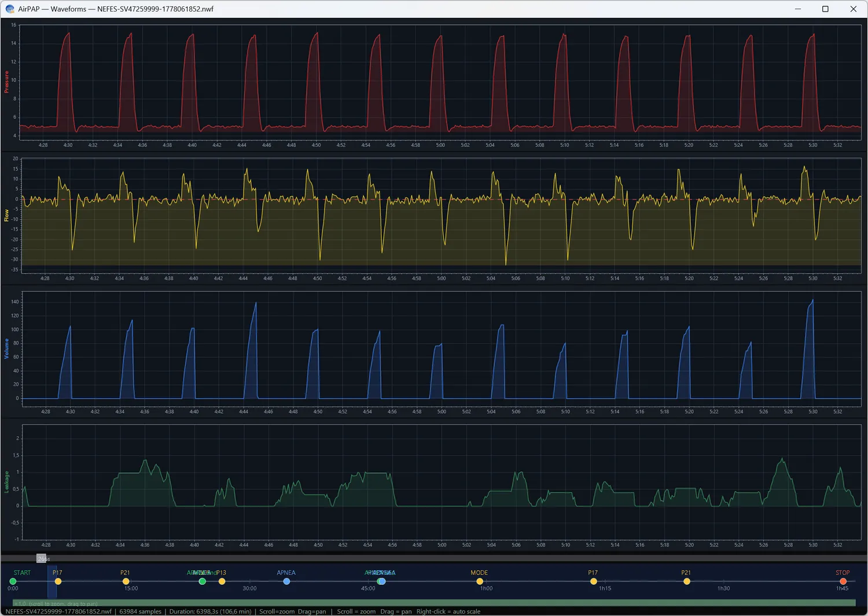
Task: Click the 0:00 time label on timeline
Action: tap(13, 588)
